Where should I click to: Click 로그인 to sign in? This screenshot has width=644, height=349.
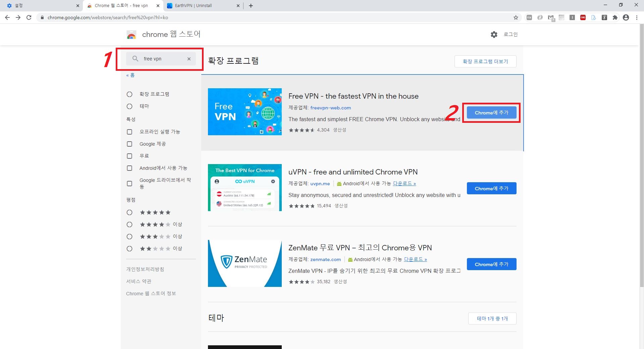click(x=511, y=34)
